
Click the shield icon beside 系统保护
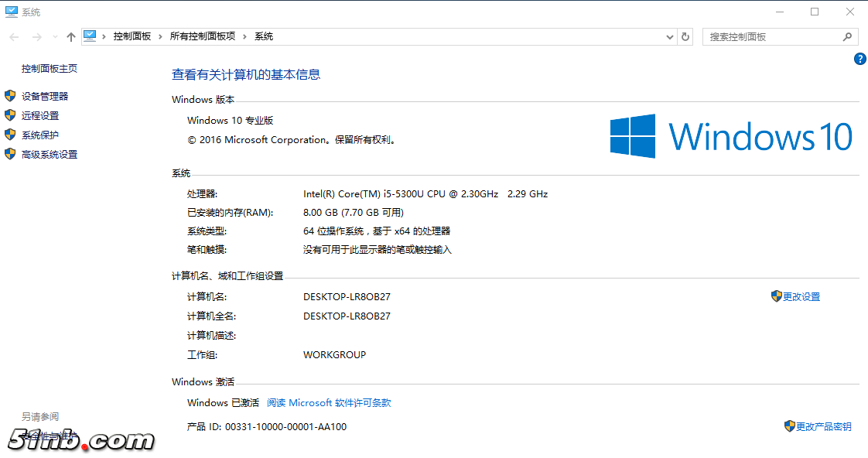pyautogui.click(x=10, y=135)
